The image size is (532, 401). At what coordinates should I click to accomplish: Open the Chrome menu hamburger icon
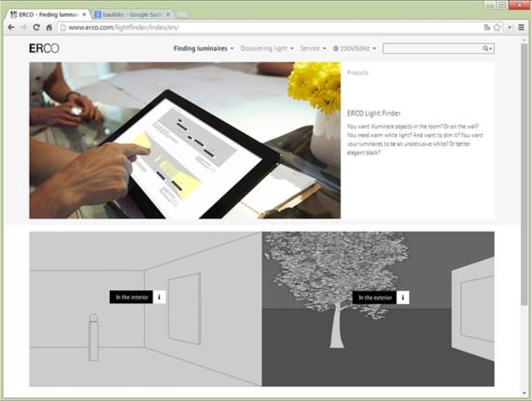pos(521,27)
